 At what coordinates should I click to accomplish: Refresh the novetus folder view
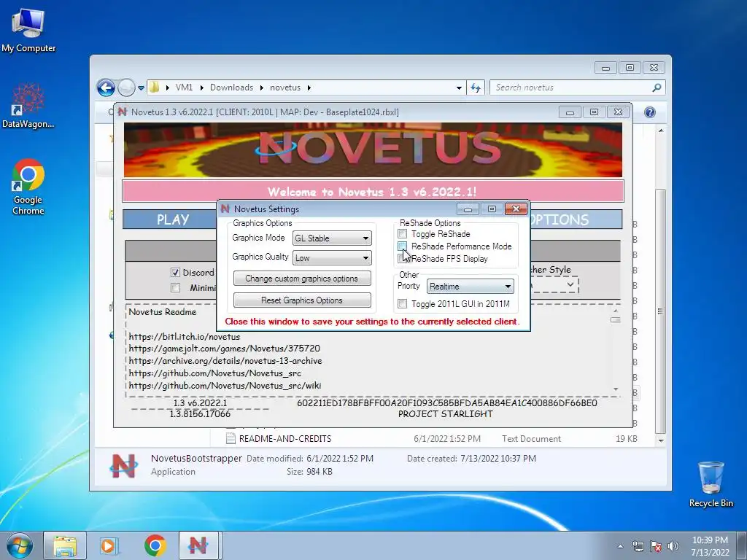[476, 87]
